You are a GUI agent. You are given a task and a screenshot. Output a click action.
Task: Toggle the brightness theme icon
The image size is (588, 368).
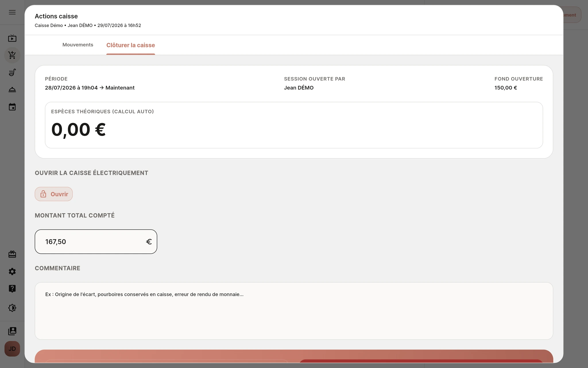12,308
